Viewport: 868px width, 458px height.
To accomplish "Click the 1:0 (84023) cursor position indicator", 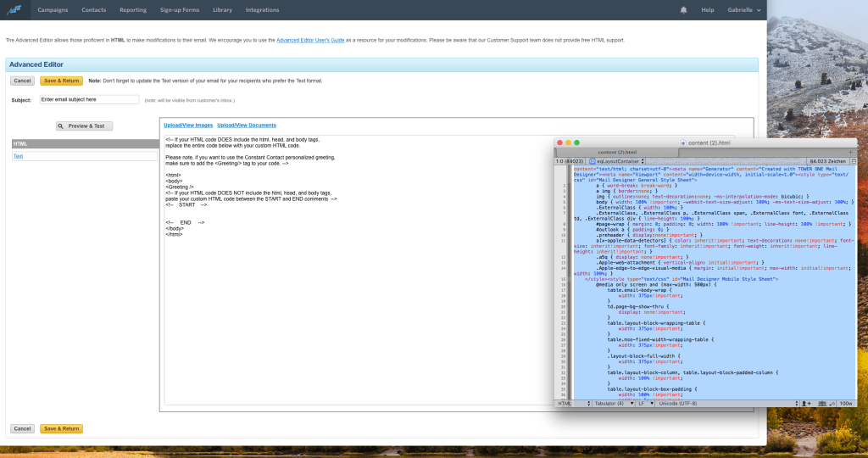I will coord(570,161).
